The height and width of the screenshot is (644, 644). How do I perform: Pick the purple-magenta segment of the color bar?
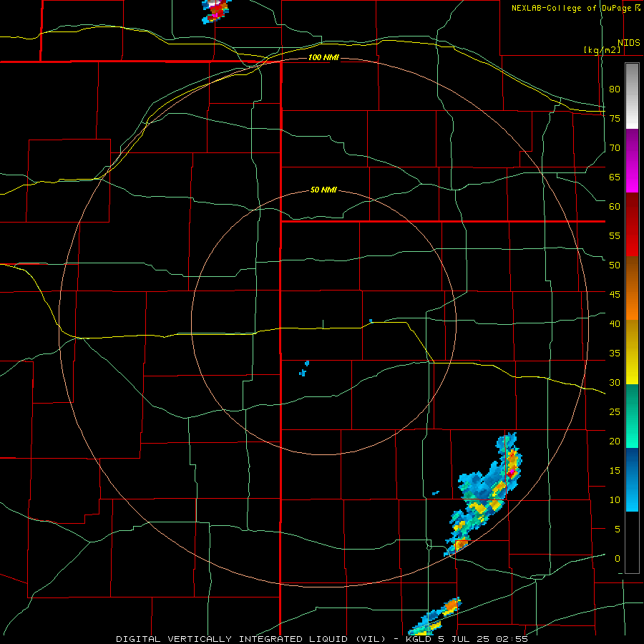[632, 160]
